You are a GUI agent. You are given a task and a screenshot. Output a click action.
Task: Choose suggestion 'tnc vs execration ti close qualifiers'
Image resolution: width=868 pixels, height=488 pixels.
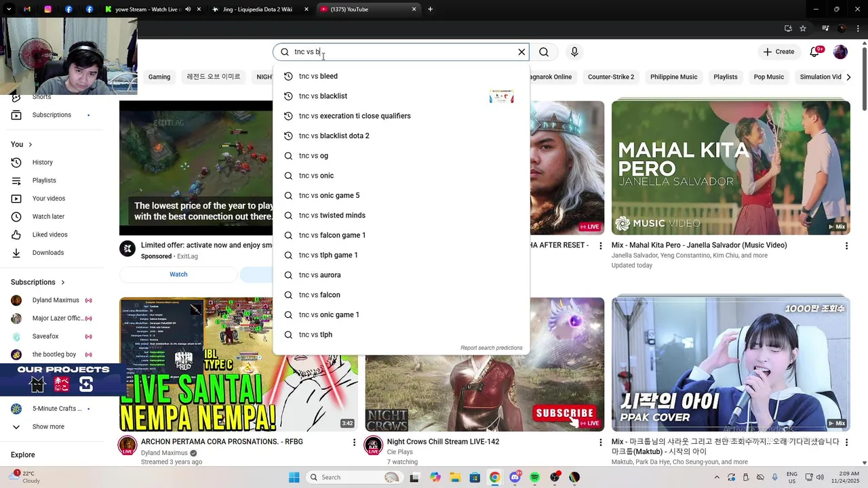(x=401, y=116)
